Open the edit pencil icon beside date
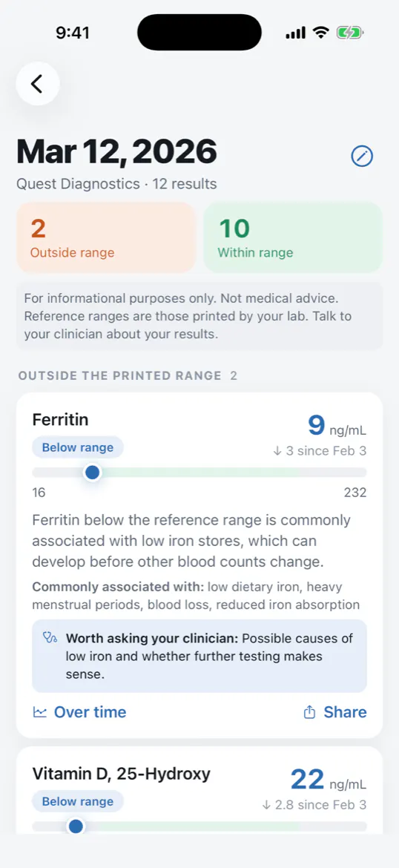The width and height of the screenshot is (399, 868). (x=362, y=156)
